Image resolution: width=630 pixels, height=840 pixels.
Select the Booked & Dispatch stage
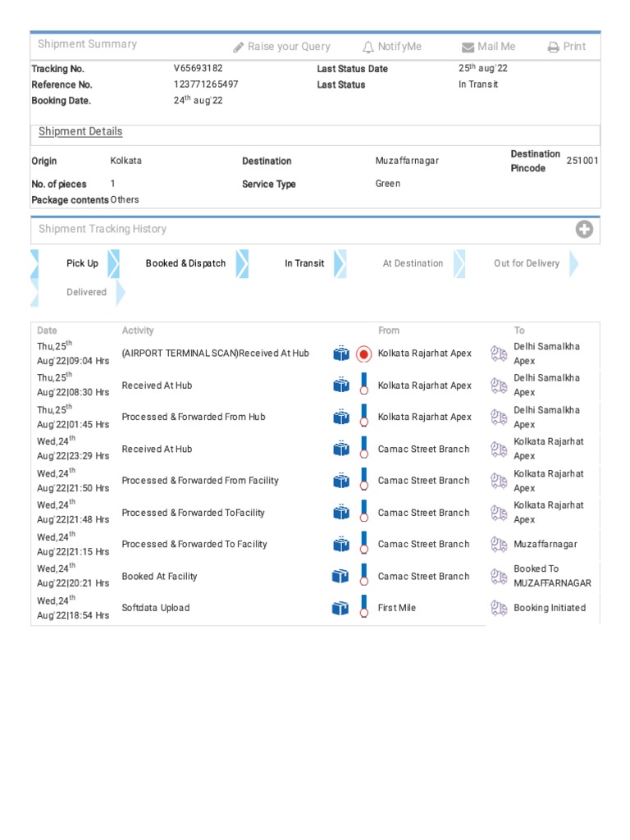[x=185, y=263]
